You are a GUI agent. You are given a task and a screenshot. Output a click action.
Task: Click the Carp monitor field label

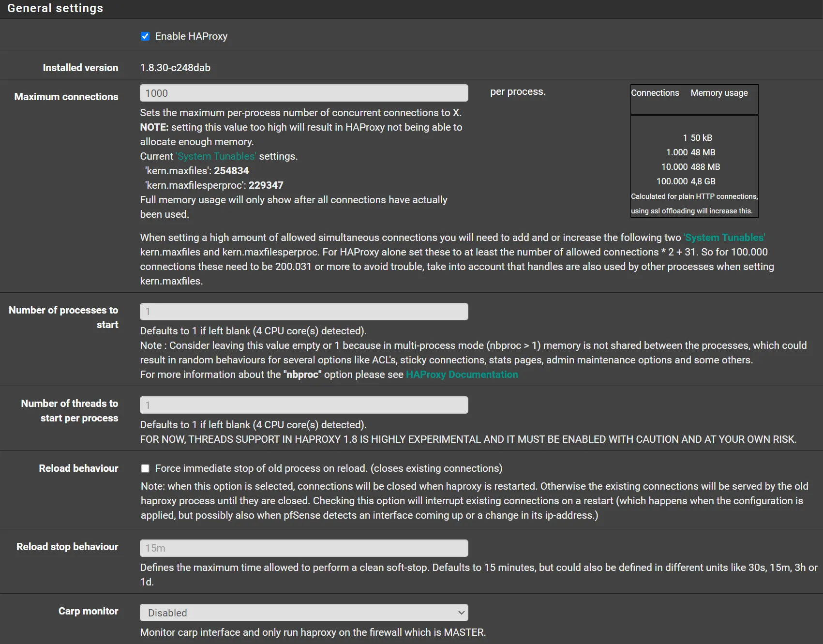(88, 611)
